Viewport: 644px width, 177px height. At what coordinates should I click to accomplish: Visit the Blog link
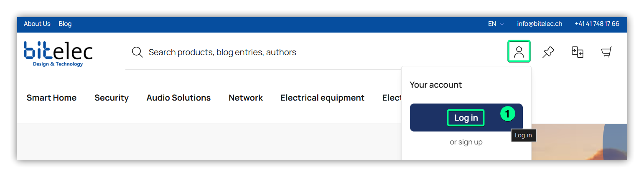(x=65, y=24)
